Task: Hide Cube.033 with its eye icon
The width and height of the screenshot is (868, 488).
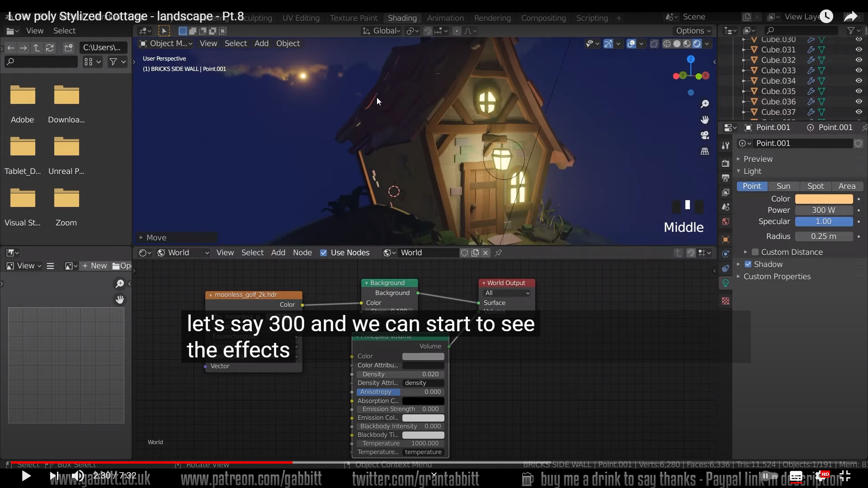Action: pyautogui.click(x=859, y=70)
